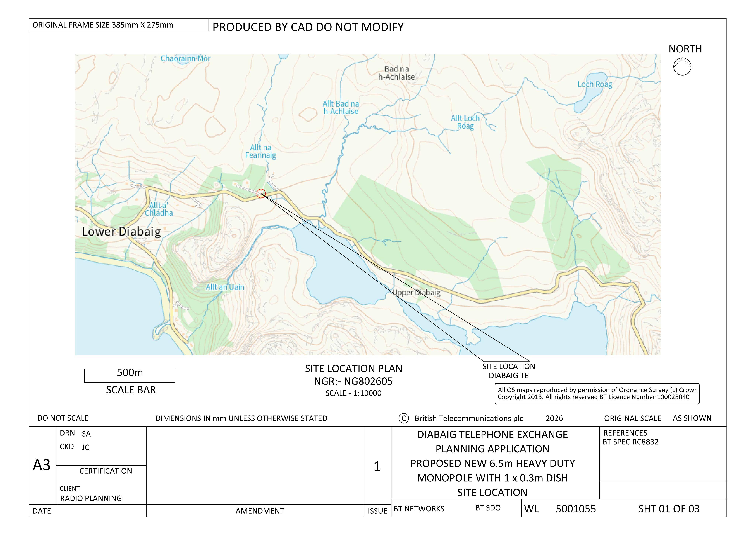Click the 'Loch Roag' map label
Viewport: 756px width, 535px height.
click(x=595, y=84)
